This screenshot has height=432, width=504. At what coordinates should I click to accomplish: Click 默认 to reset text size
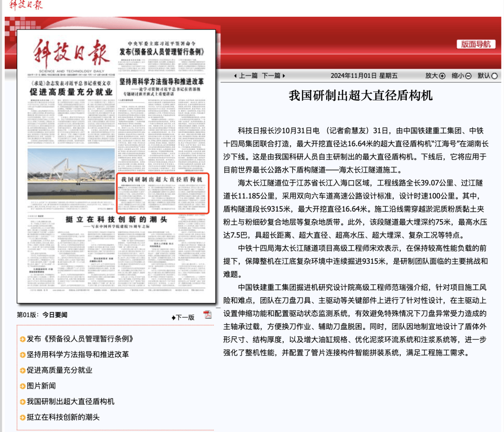pyautogui.click(x=484, y=76)
